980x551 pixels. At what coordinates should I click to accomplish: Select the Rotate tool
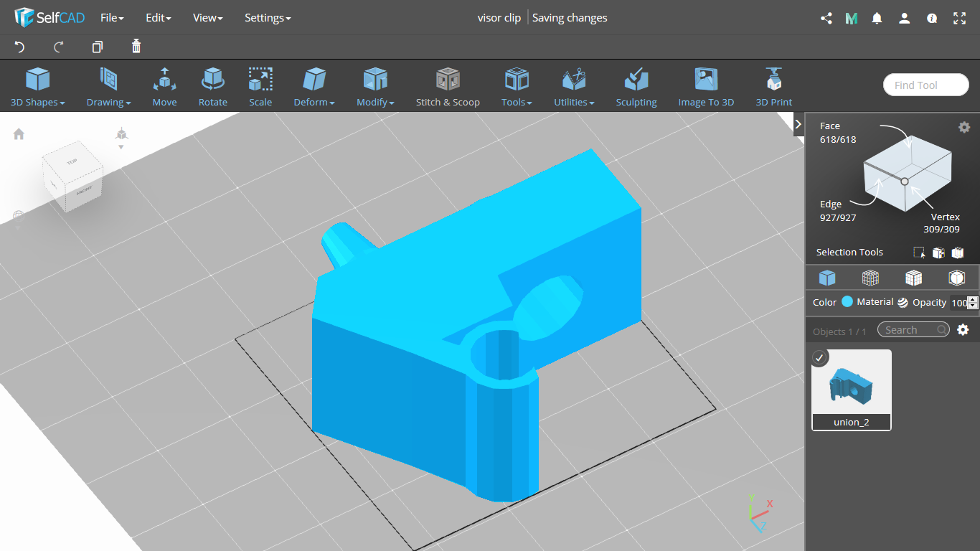[x=213, y=87]
